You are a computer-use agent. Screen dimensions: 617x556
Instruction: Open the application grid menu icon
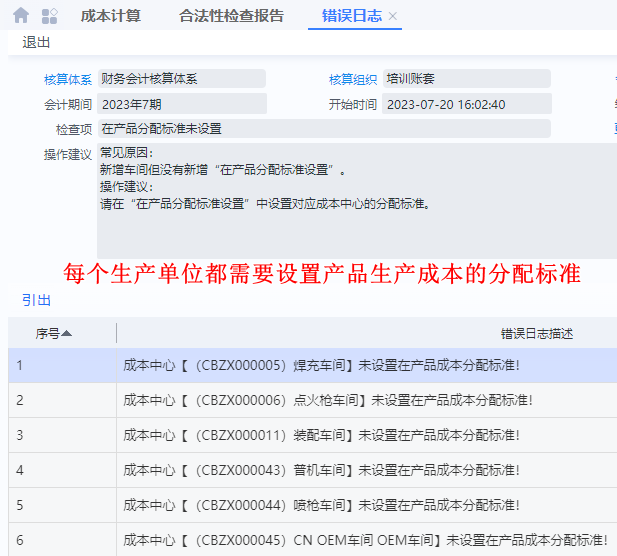49,16
